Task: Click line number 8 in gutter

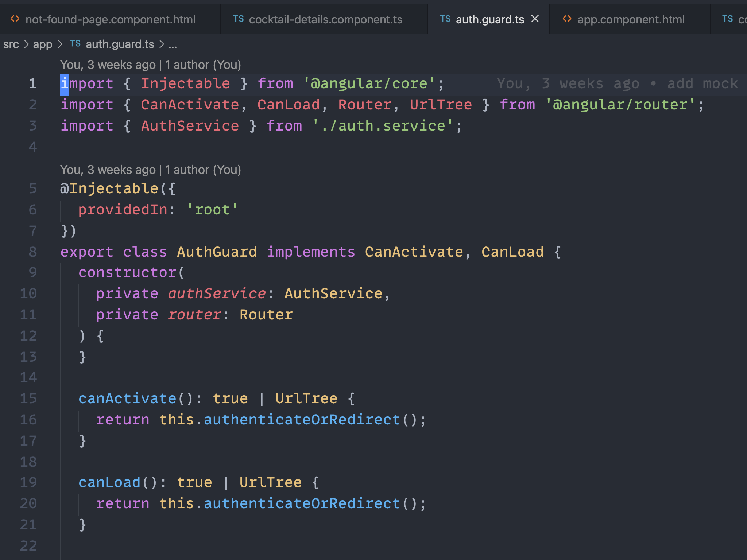Action: tap(33, 252)
